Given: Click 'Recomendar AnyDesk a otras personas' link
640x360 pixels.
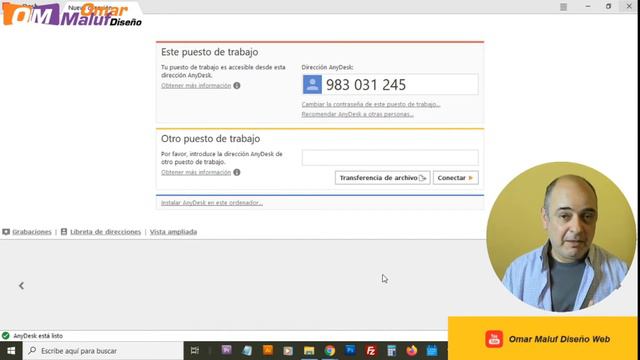Looking at the screenshot, I should click(x=358, y=114).
